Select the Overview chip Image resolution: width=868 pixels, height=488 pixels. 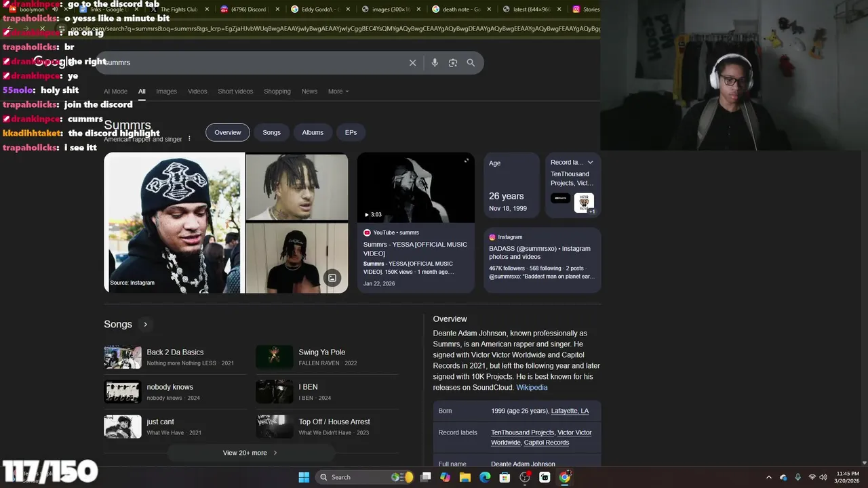228,132
